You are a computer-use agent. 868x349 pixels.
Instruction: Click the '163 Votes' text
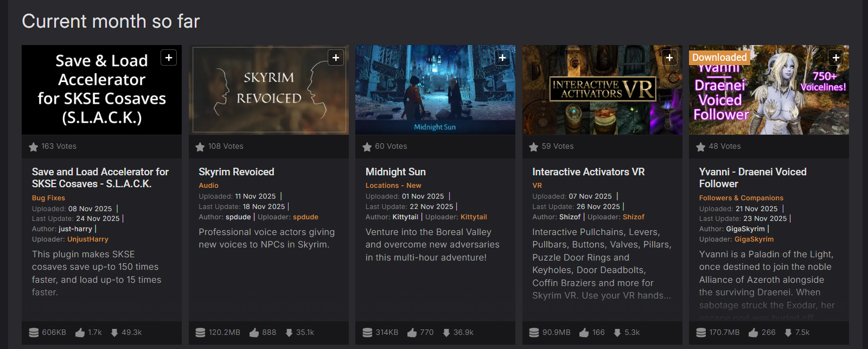pyautogui.click(x=59, y=147)
